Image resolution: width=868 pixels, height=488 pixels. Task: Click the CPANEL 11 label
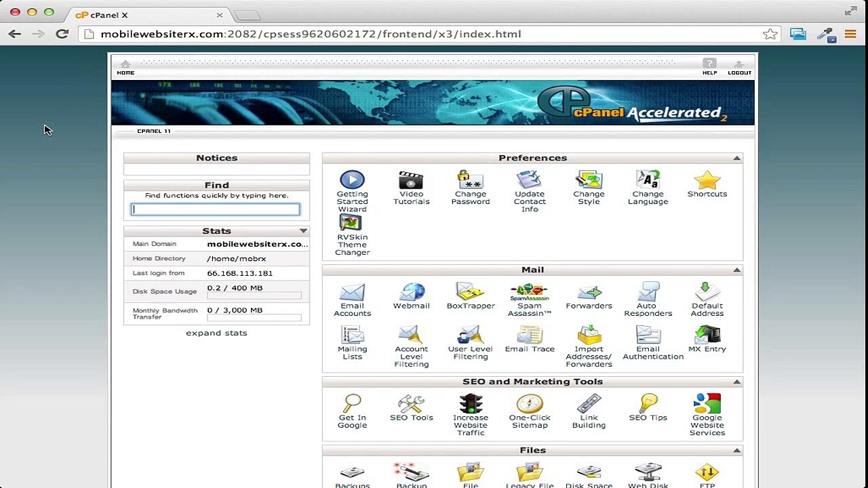(x=154, y=131)
